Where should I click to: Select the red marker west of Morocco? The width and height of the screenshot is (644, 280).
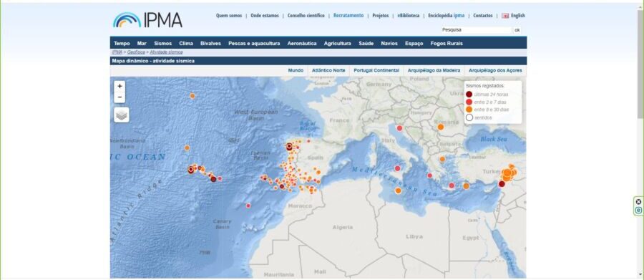pos(248,206)
